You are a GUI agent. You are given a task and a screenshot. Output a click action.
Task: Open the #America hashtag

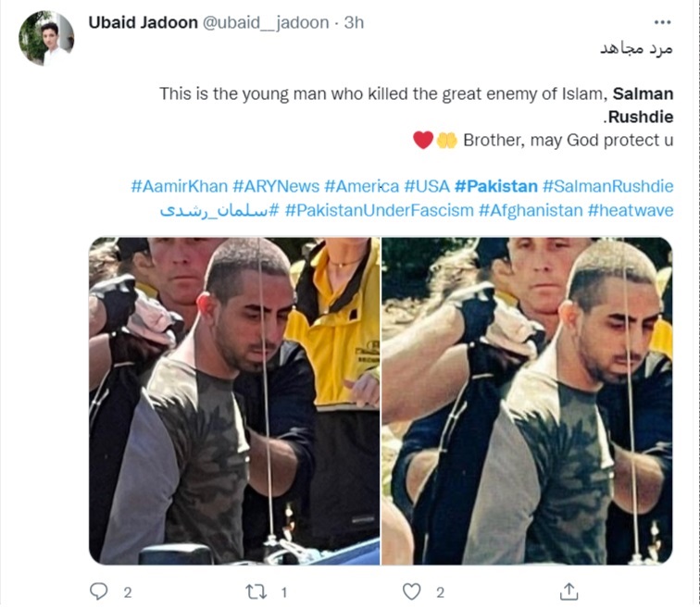click(x=362, y=186)
